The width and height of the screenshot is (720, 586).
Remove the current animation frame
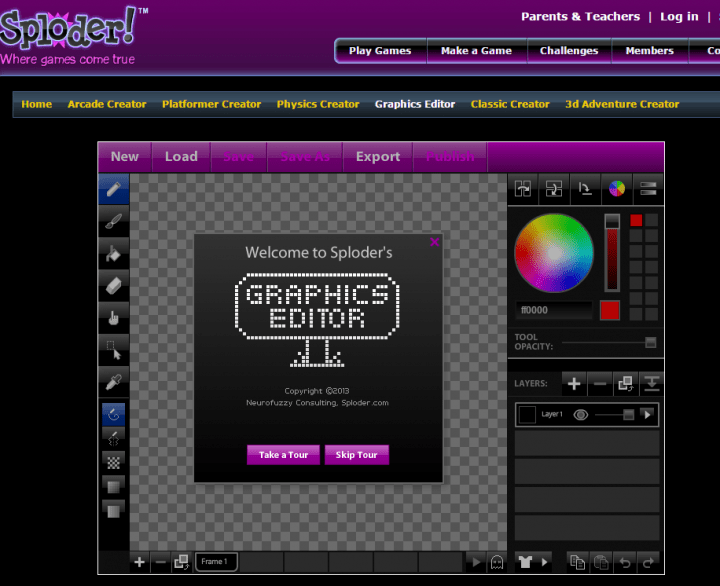(x=160, y=562)
